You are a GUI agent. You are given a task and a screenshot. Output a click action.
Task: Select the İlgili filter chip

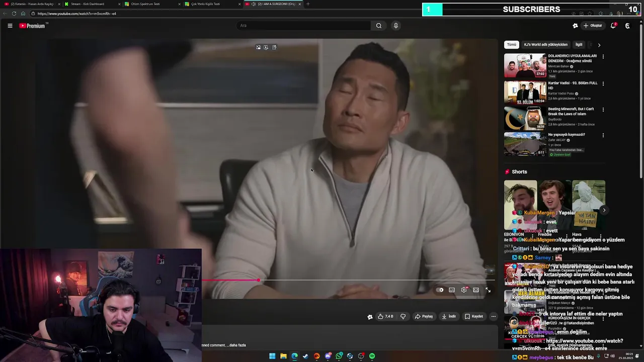[579, 45]
